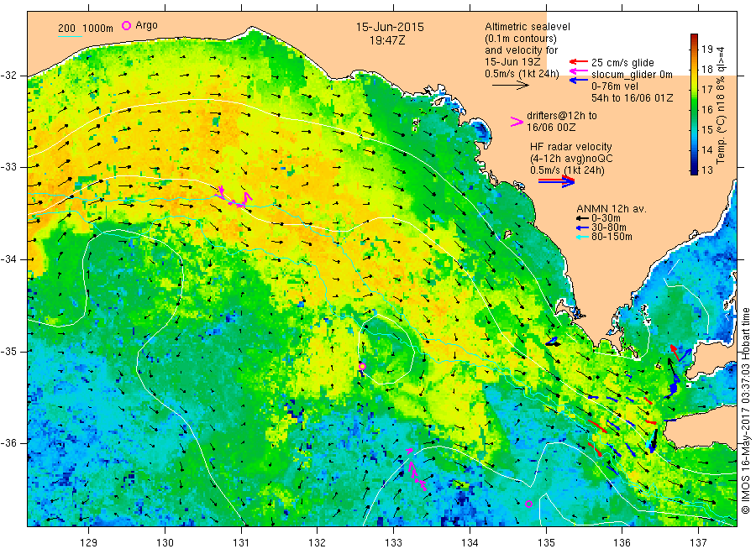
Task: Click the black ANMN 0-30m arrow
Action: 582,218
